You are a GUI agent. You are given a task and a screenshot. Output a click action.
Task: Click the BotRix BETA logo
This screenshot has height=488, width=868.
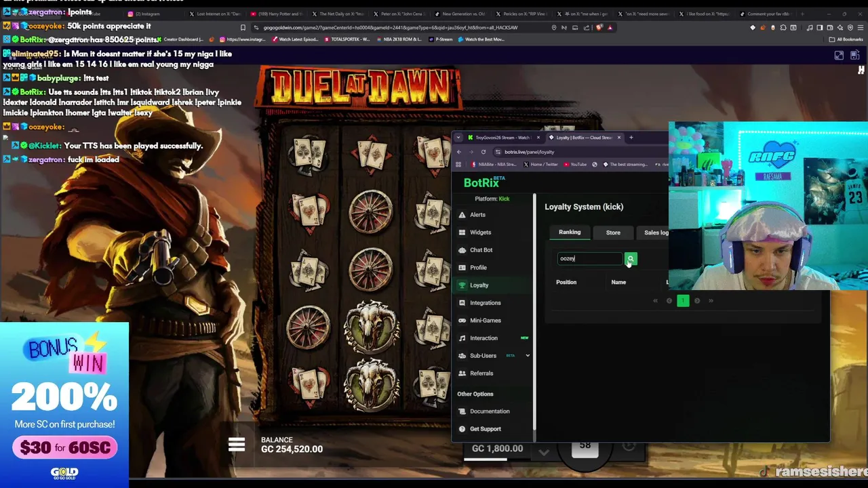(484, 182)
